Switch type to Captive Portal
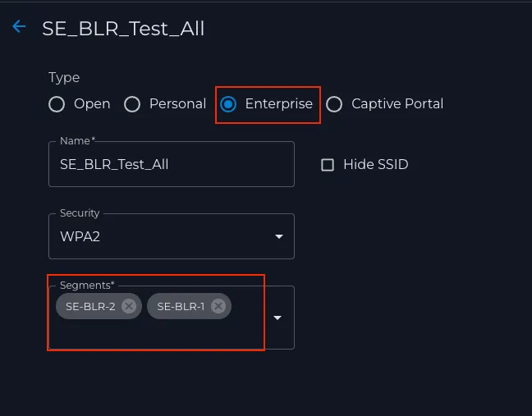The image size is (532, 416). pyautogui.click(x=334, y=104)
